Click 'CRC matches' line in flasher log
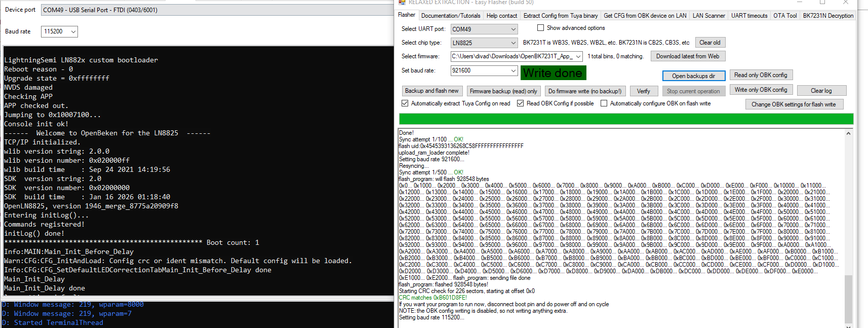 [432, 298]
